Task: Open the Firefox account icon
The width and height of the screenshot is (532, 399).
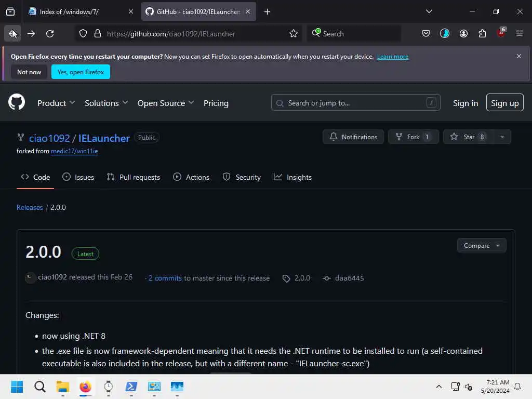Action: [463, 34]
